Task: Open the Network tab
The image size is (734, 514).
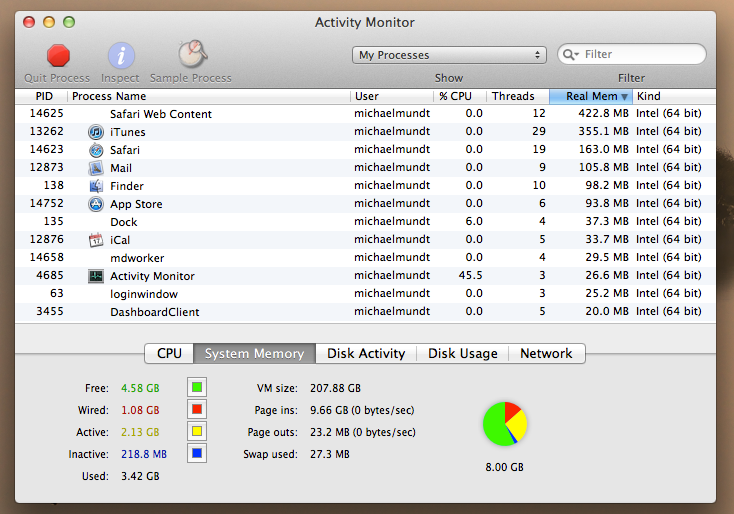Action: 546,353
